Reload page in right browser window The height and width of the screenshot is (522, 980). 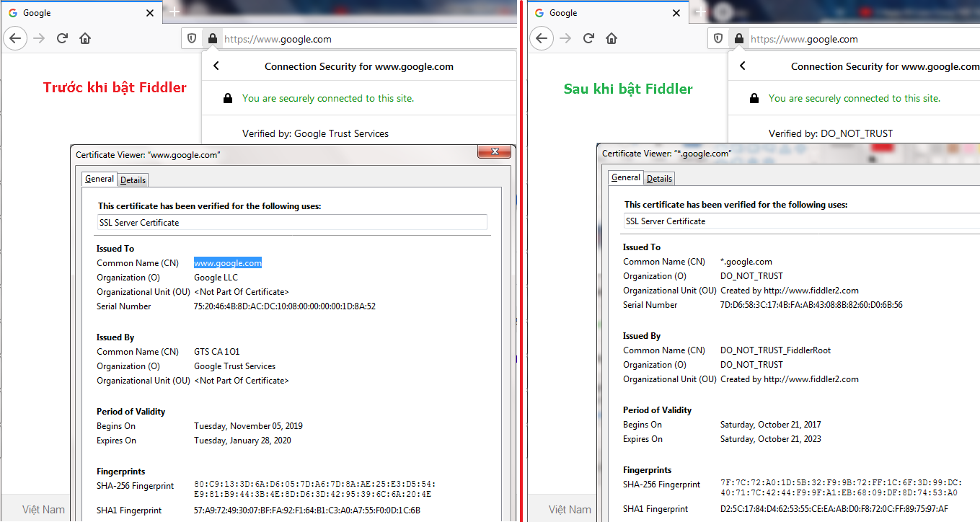coord(589,38)
